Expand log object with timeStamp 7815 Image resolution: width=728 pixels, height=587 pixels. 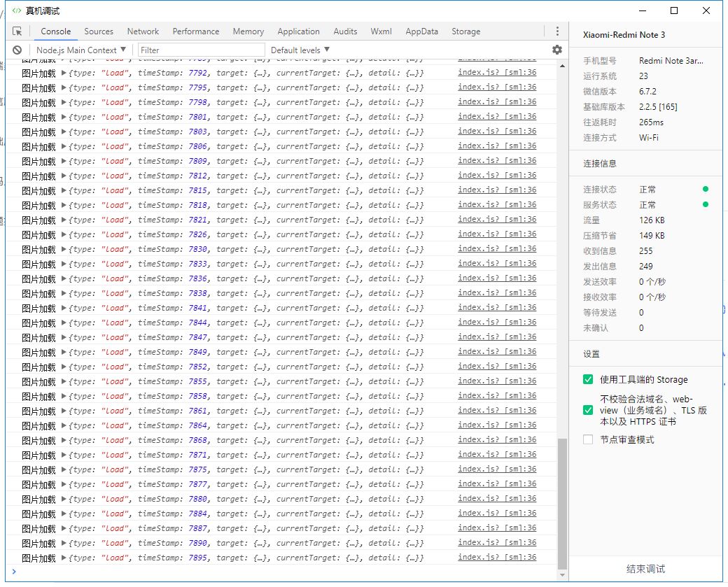pos(64,190)
